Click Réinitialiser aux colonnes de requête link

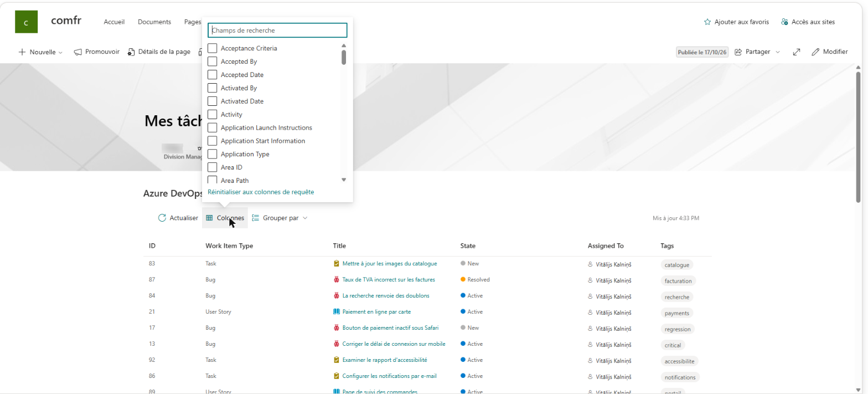click(x=261, y=192)
